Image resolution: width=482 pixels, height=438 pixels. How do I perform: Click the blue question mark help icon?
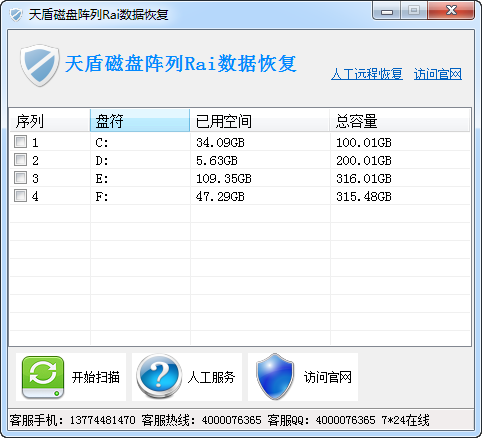[159, 377]
